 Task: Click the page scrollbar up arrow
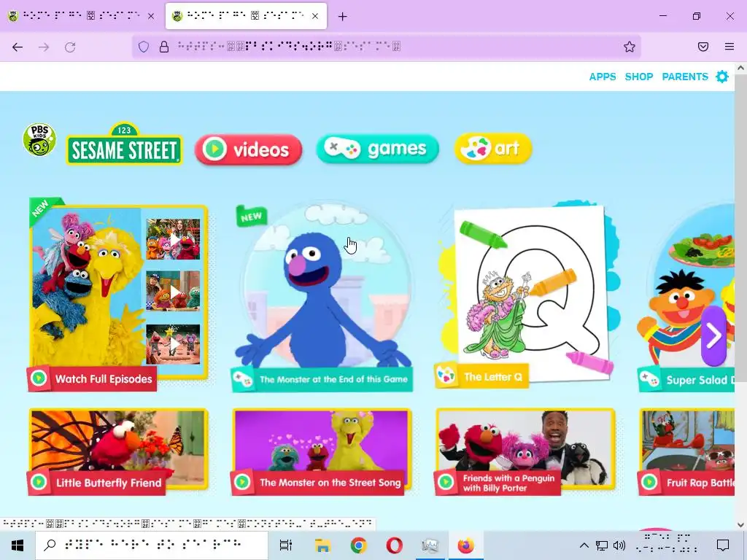[740, 68]
